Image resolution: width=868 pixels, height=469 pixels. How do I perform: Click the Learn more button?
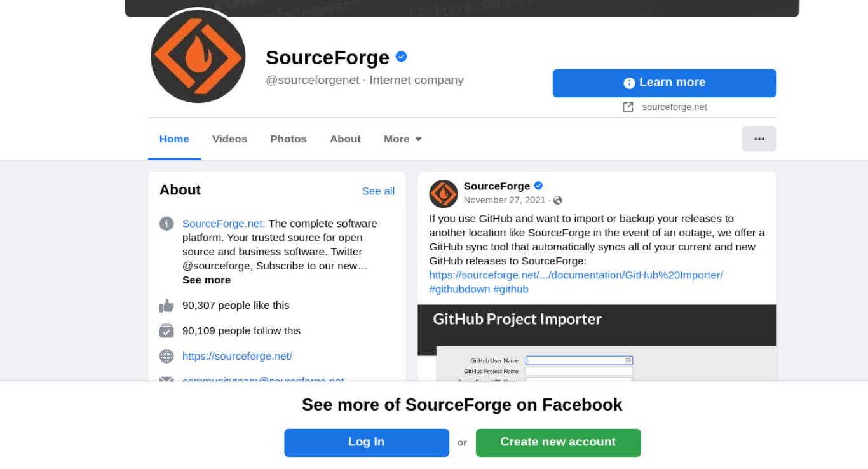point(665,83)
